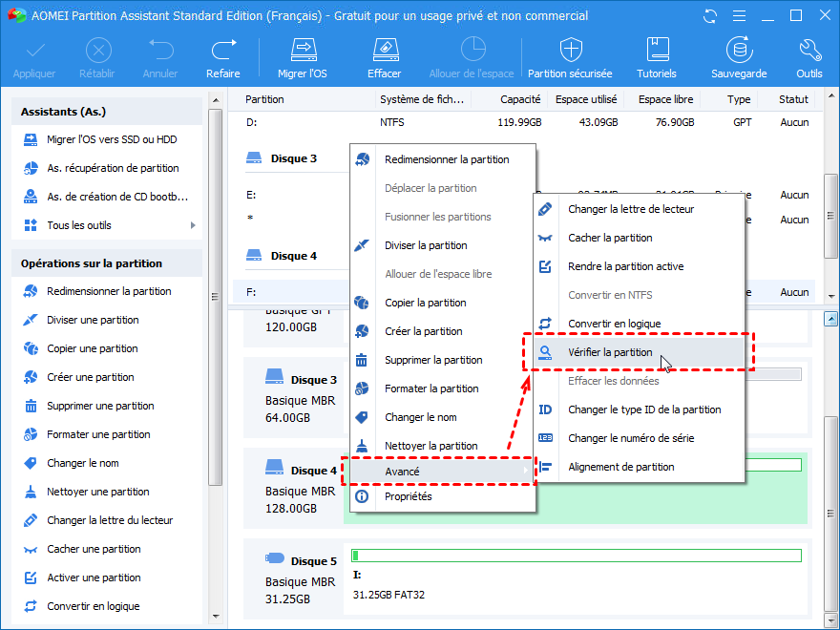Click Diviser une partition in sidebar
This screenshot has width=840, height=630.
[x=93, y=320]
